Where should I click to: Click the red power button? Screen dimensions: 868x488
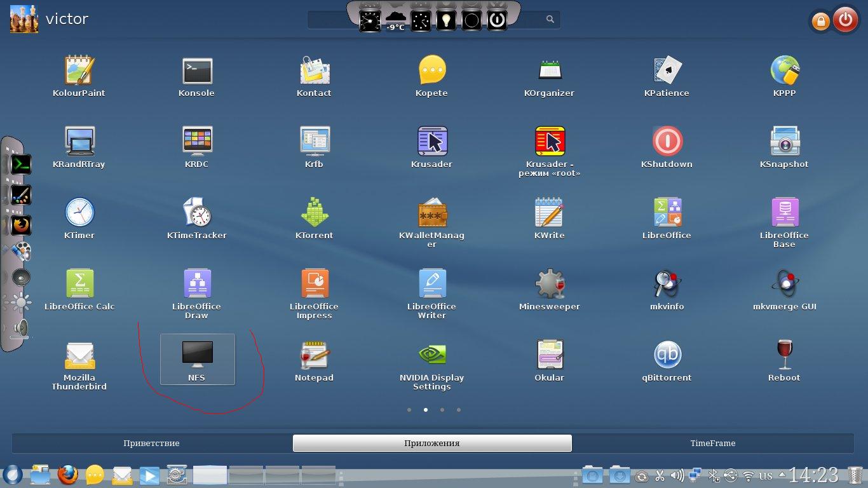(x=845, y=20)
